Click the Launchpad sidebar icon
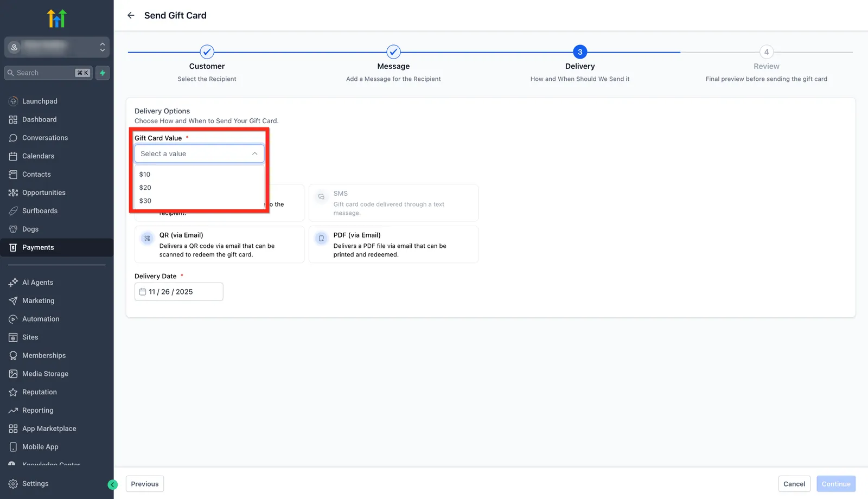The image size is (868, 499). click(13, 101)
